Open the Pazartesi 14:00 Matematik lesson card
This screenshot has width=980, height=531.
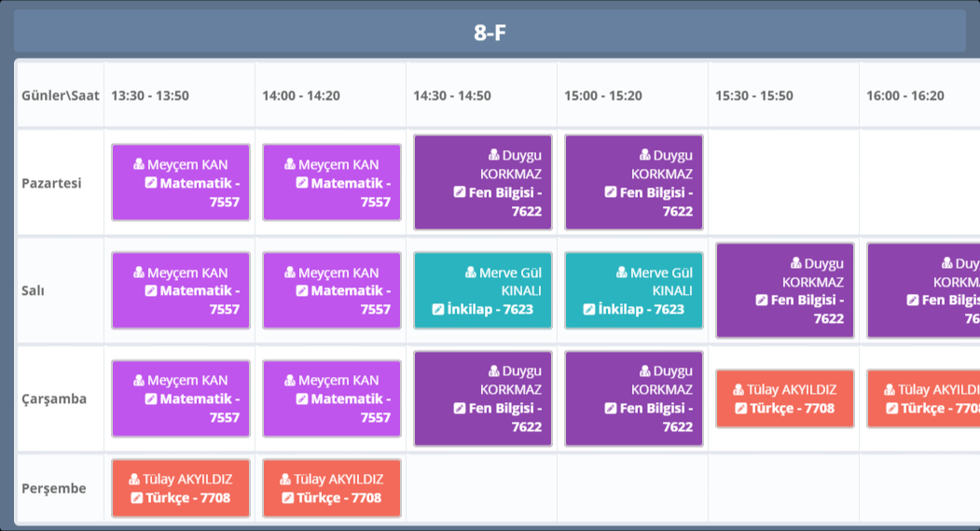(x=332, y=182)
